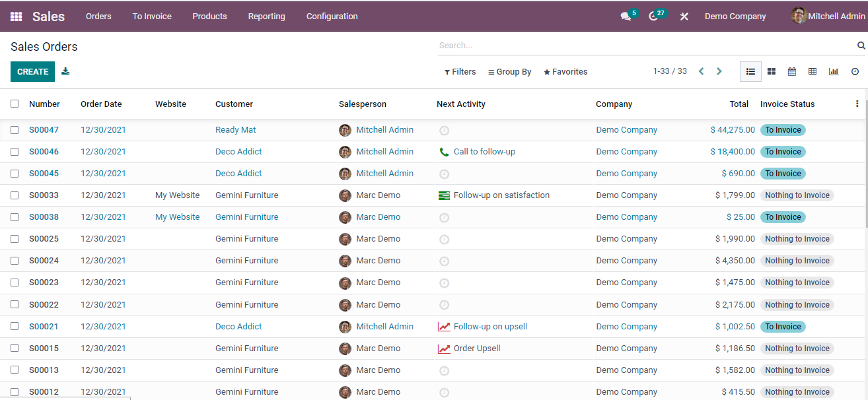Switch to Pivot view
This screenshot has height=400, width=868.
click(813, 71)
